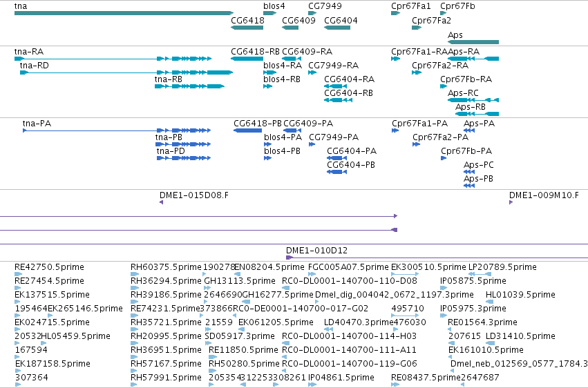
Task: Select the CG6409 gene label
Action: [299, 20]
